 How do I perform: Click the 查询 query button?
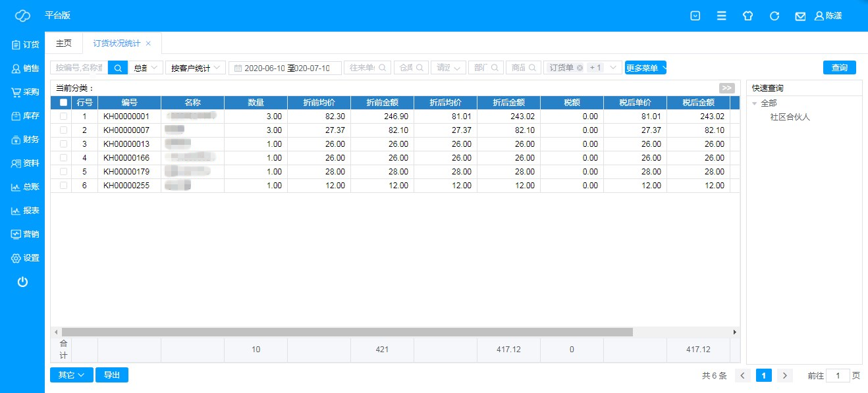click(839, 68)
